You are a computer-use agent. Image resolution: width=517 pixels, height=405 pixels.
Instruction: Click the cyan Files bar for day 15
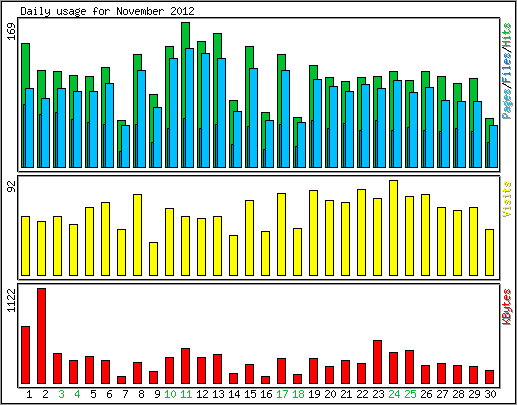[x=254, y=118]
